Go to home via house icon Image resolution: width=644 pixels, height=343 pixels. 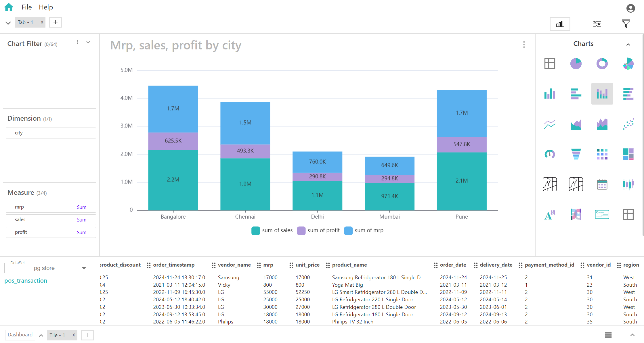click(x=9, y=7)
